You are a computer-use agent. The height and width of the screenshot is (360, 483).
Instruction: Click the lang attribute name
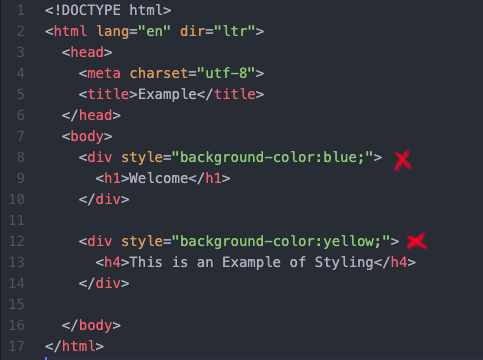[113, 31]
